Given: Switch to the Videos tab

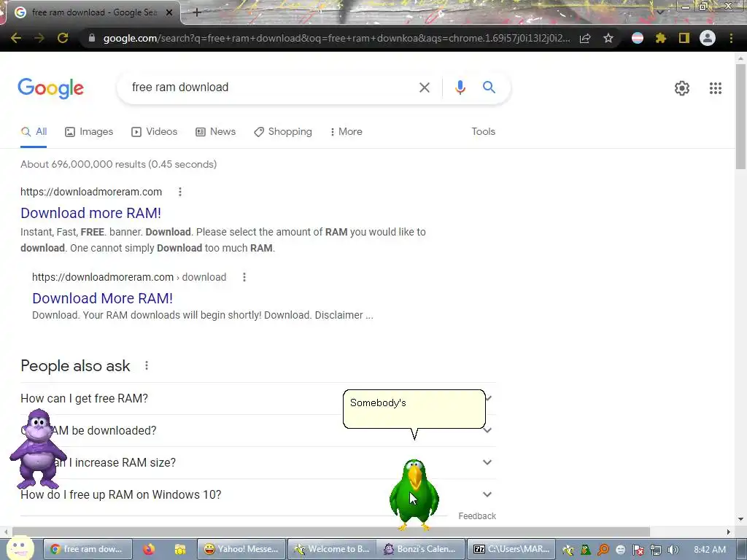Looking at the screenshot, I should point(155,132).
